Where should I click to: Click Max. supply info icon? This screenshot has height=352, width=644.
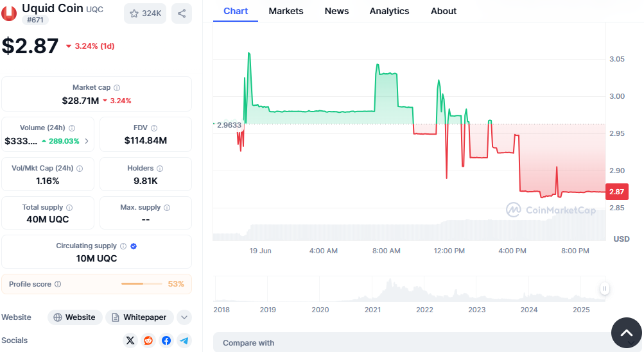click(167, 208)
